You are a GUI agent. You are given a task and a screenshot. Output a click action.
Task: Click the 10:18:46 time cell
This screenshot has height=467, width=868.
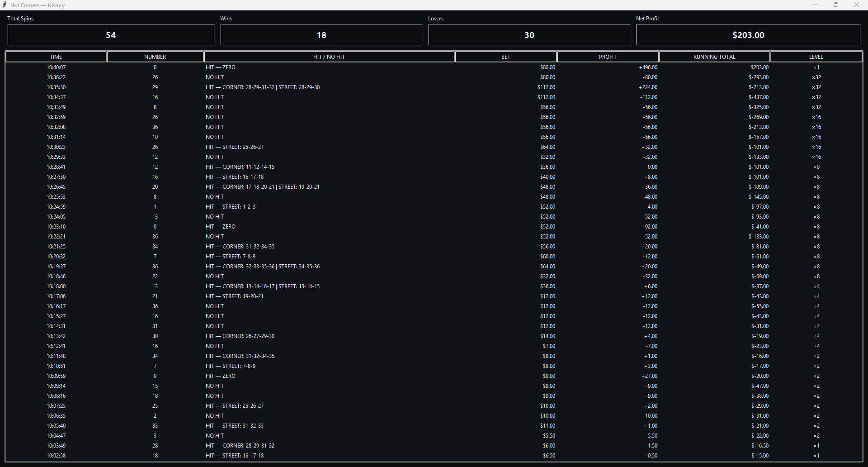pos(56,276)
